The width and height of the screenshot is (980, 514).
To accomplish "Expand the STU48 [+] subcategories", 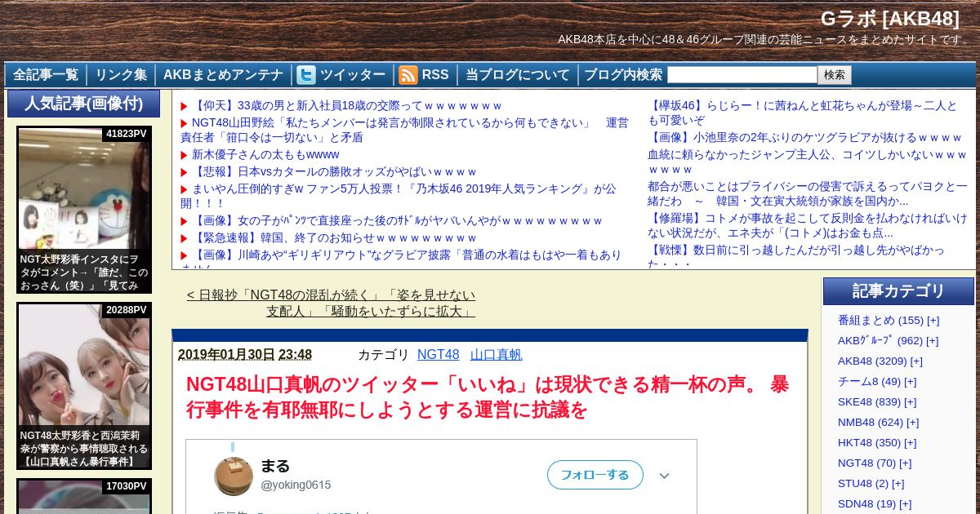I will click(x=898, y=483).
